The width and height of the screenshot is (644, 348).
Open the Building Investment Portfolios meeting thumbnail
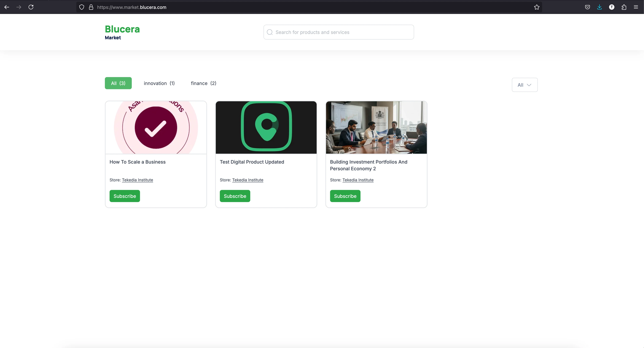[376, 127]
